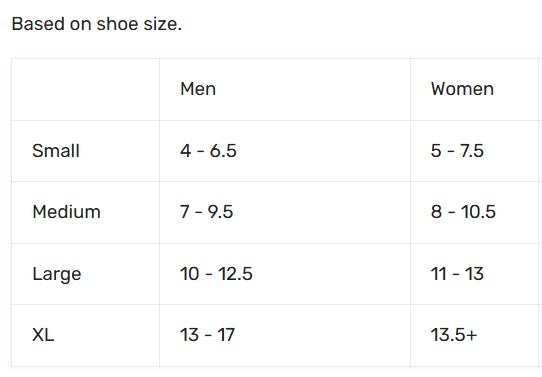542x377 pixels.
Task: Select Women's Medium size 8 - 10.5
Action: click(x=463, y=211)
